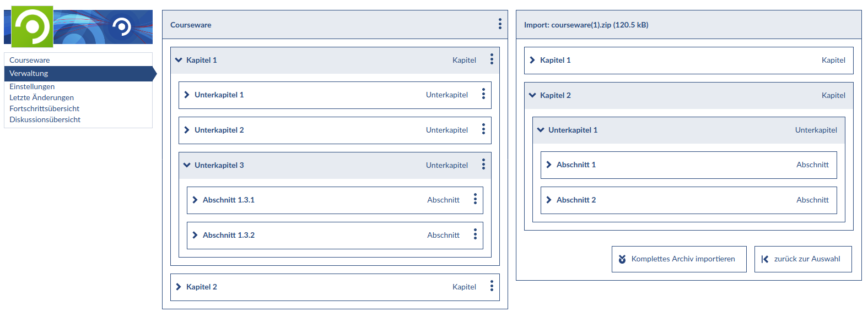Open Abschnitt 1.3.1 three-dot menu

pos(475,199)
